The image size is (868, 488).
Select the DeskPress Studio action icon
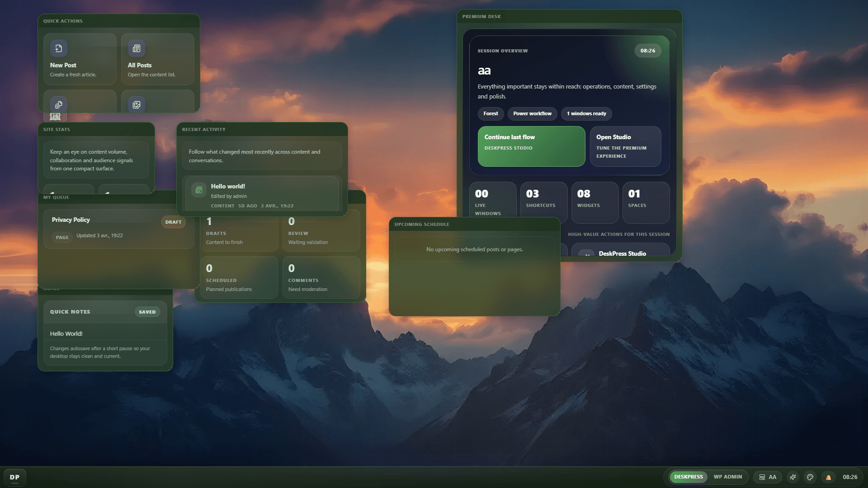tap(587, 254)
